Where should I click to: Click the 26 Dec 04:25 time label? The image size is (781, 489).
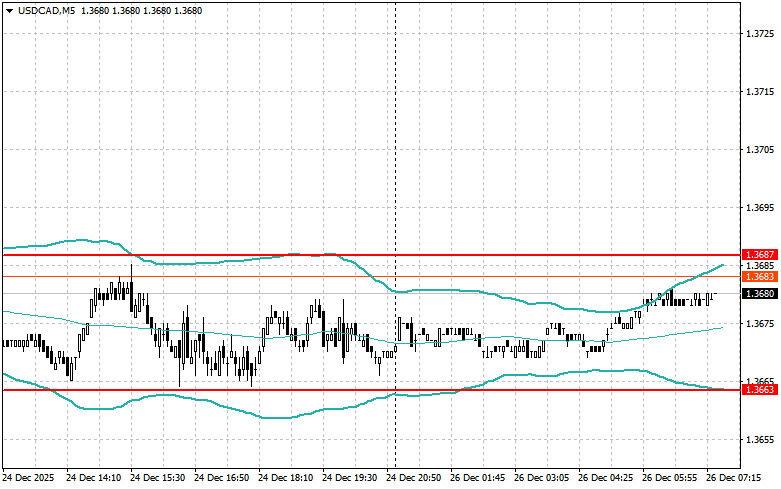click(x=605, y=478)
